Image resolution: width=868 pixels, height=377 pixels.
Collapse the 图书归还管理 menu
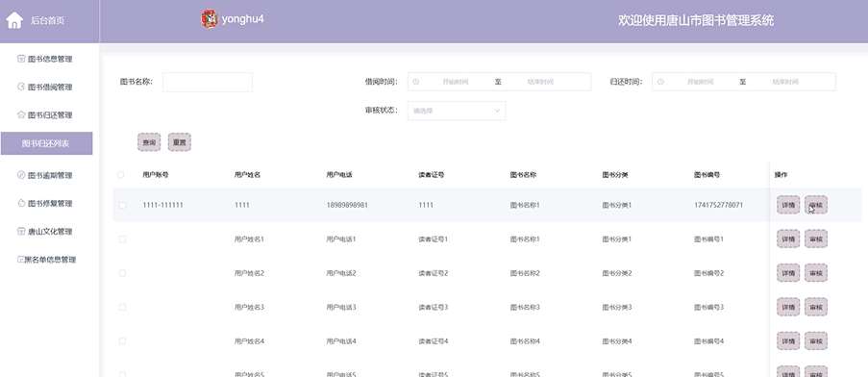(x=50, y=115)
